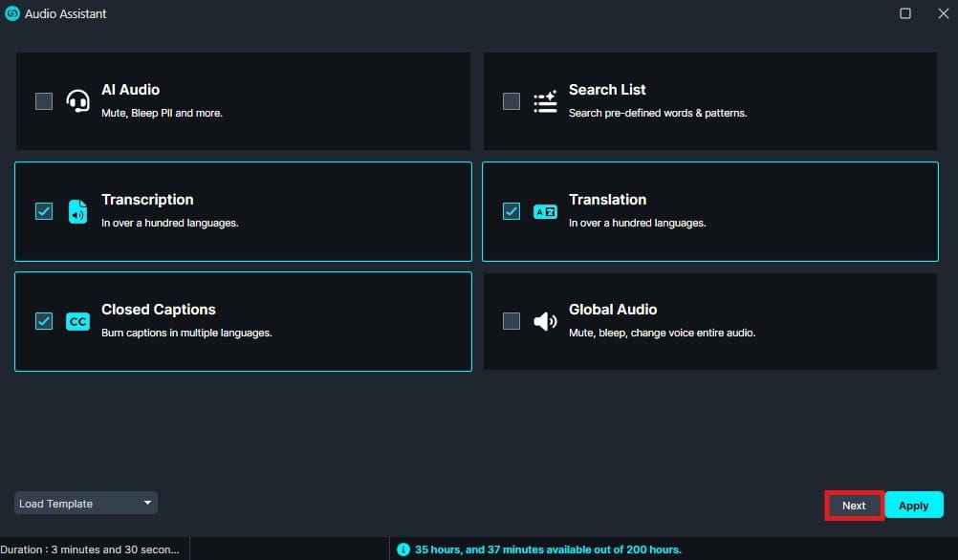Open the Load Template dropdown
The height and width of the screenshot is (560, 958).
[85, 503]
